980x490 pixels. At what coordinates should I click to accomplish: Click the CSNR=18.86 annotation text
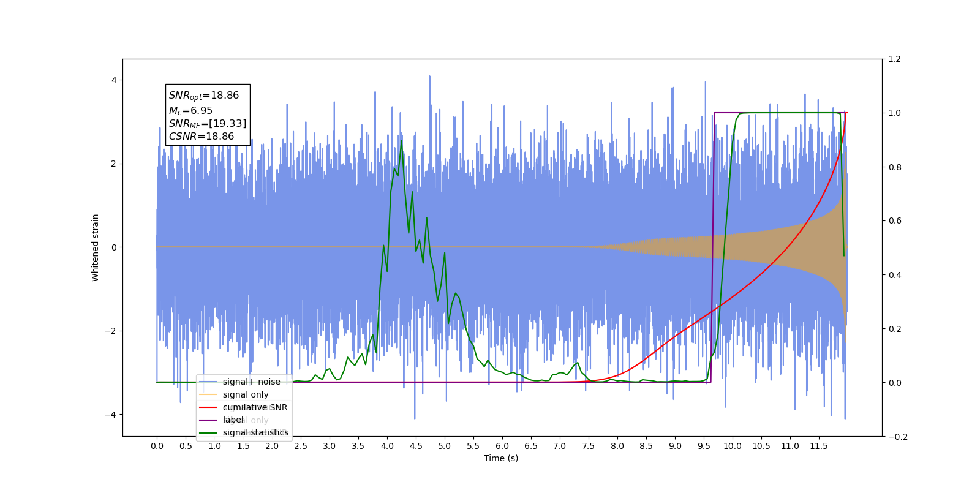point(202,137)
